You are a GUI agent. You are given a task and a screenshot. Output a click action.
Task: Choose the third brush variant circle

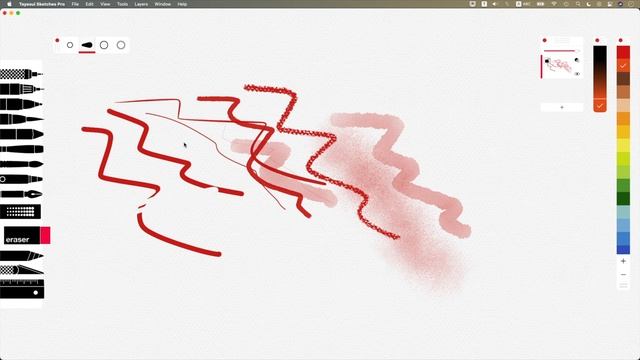104,45
